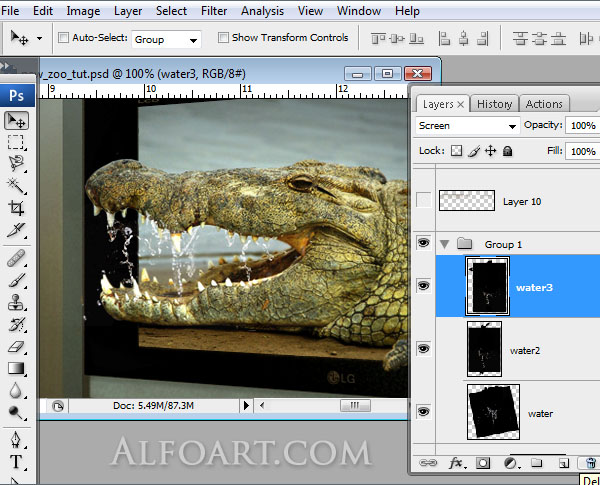The image size is (600, 485).
Task: Open Auto-Select Group dropdown
Action: (166, 39)
